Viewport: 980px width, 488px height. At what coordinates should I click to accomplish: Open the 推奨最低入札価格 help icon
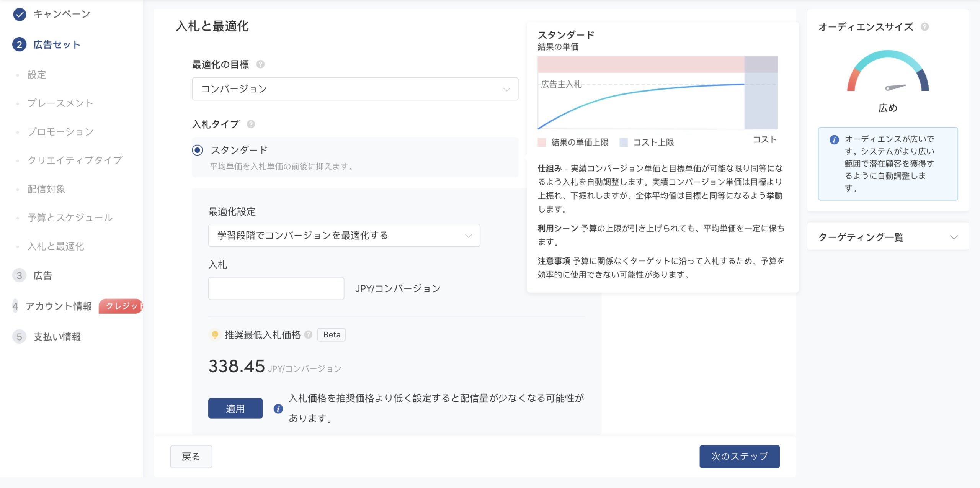(x=309, y=335)
